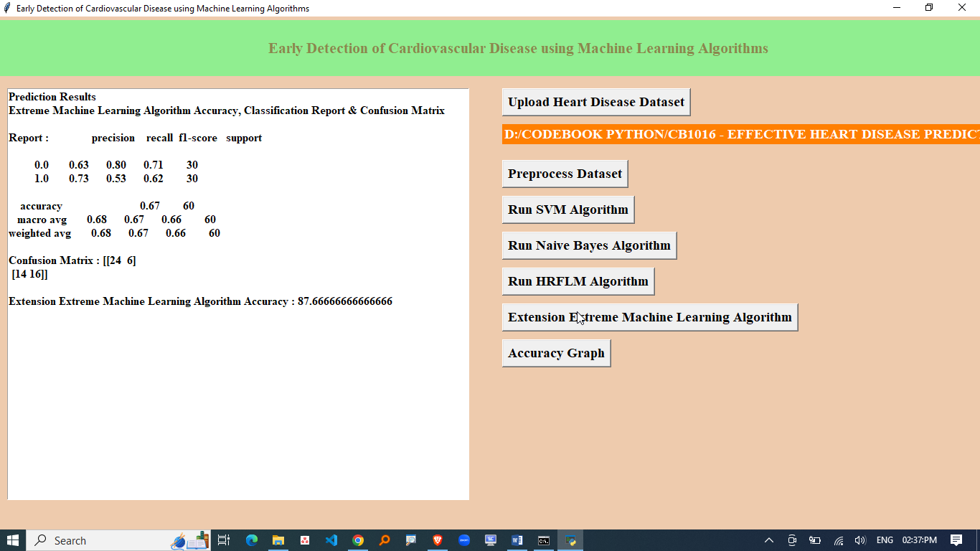Open the volume control tray icon

tap(860, 540)
